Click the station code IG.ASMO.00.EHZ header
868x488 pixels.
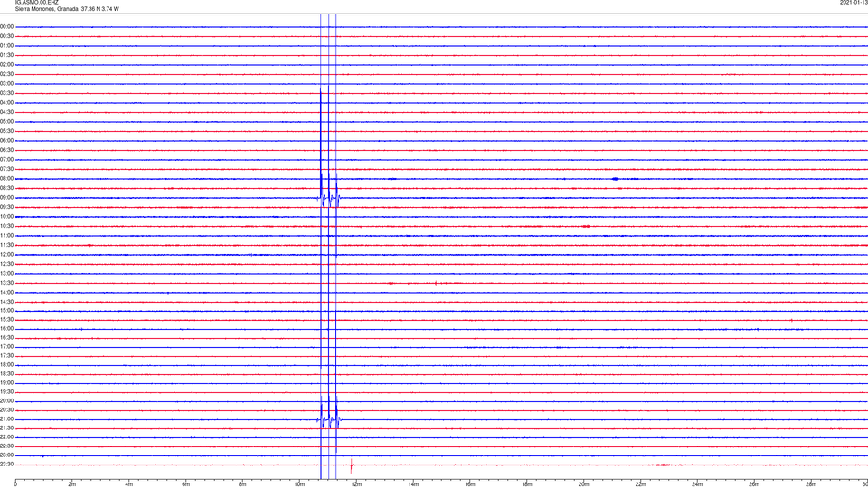pyautogui.click(x=36, y=2)
